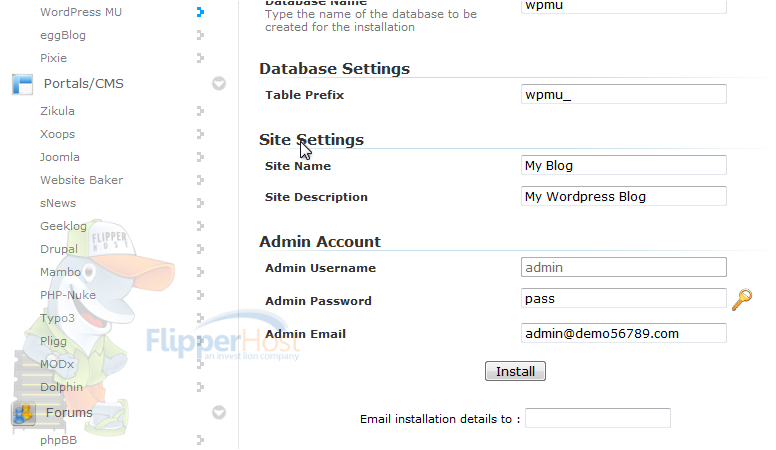Collapse the Portals/CMS category arrow
Viewport: 776px width, 450px height.
click(219, 83)
